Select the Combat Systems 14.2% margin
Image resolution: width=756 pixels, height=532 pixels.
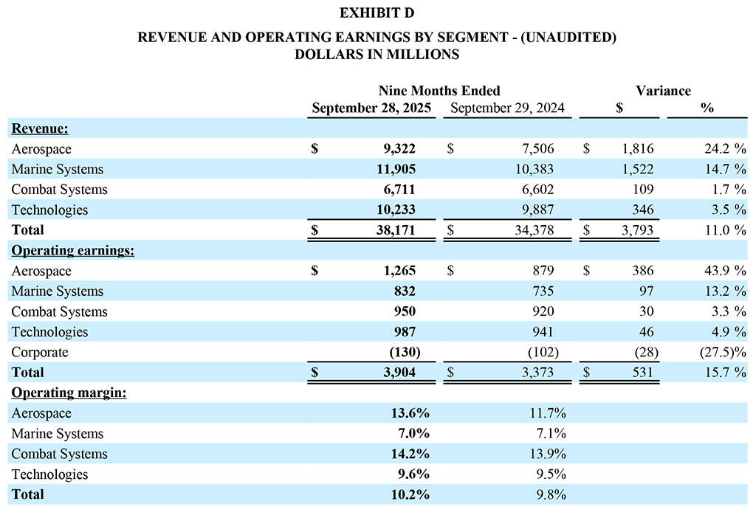tap(410, 454)
